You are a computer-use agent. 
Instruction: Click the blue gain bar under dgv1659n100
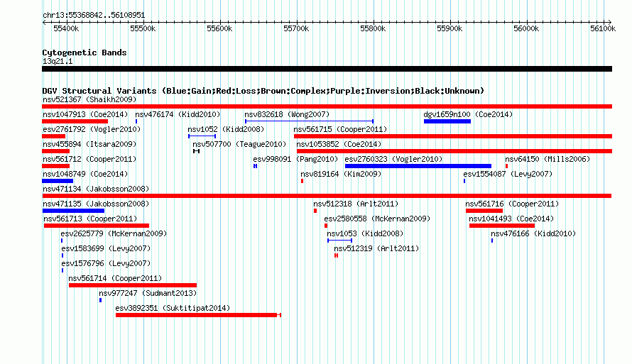pyautogui.click(x=447, y=121)
